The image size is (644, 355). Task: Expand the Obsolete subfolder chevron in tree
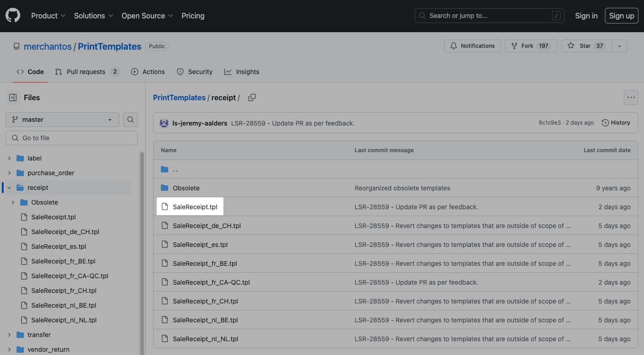tap(13, 202)
